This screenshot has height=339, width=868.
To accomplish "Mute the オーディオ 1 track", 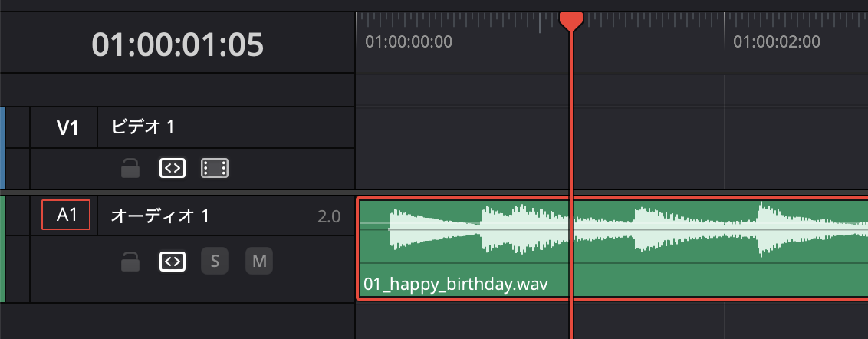I will (x=259, y=262).
